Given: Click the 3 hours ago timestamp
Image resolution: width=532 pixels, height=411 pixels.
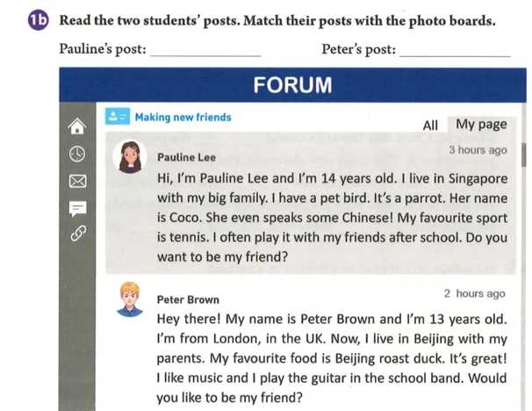Looking at the screenshot, I should click(478, 150).
